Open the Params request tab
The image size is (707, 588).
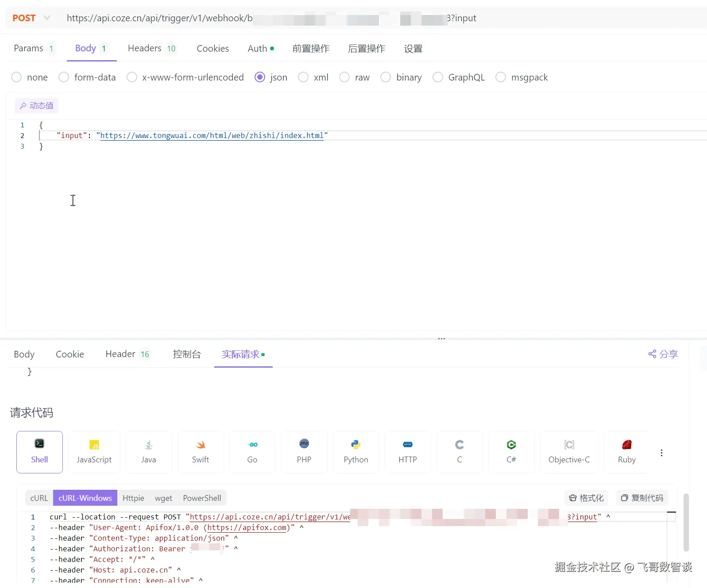(34, 48)
